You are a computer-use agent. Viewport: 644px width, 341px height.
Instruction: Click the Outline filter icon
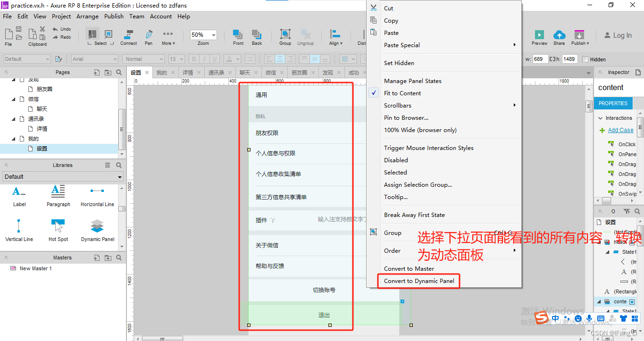point(627,211)
